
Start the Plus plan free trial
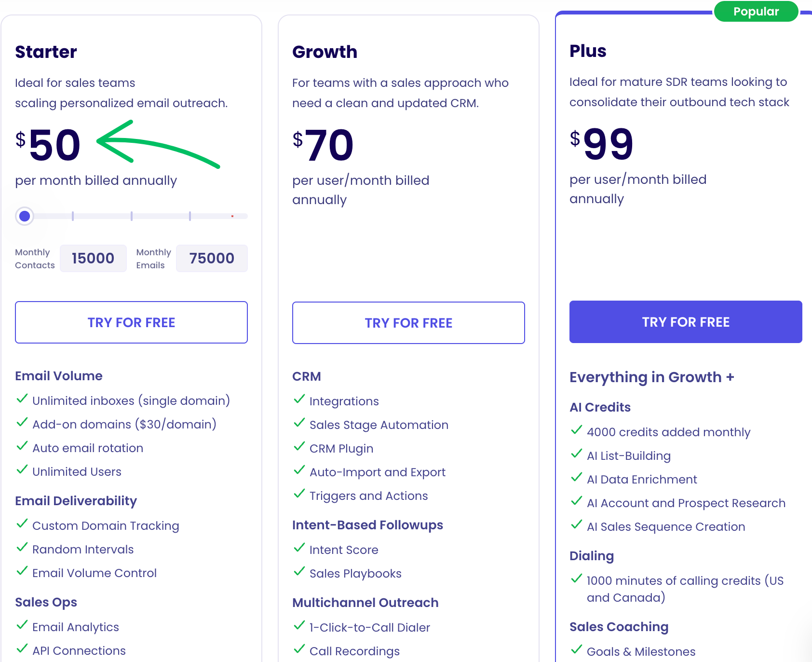pos(686,322)
